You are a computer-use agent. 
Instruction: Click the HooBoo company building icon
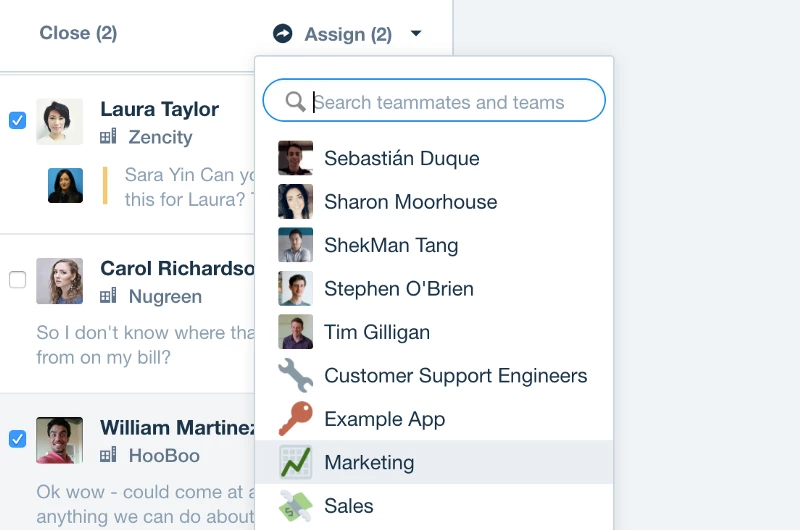click(109, 456)
